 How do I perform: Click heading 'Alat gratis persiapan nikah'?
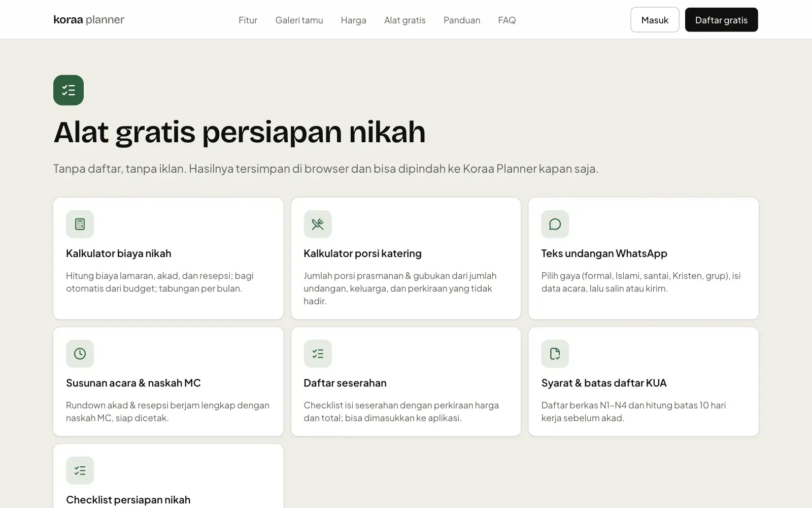[240, 132]
